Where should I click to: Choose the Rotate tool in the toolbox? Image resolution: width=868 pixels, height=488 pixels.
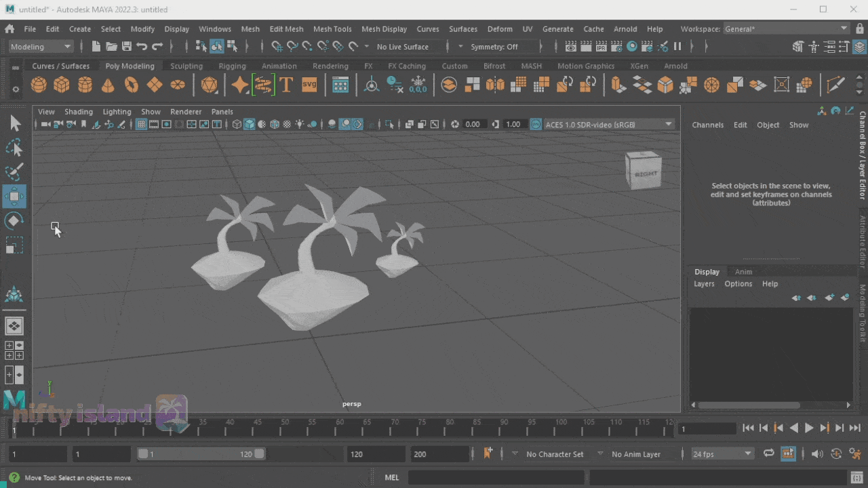14,221
